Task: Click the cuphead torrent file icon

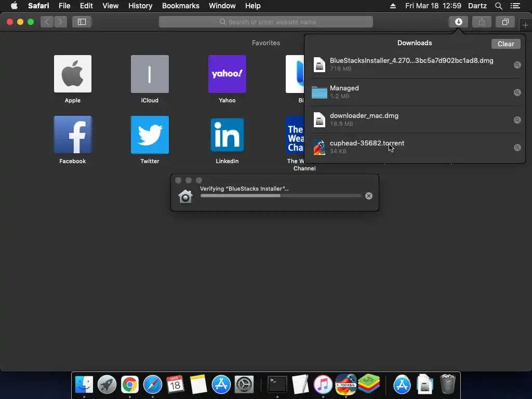Action: click(x=319, y=147)
